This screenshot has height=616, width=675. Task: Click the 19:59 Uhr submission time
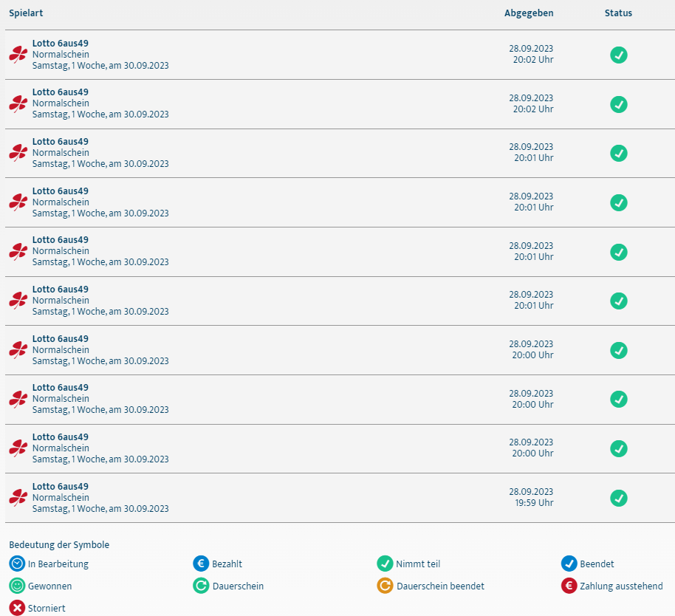click(x=534, y=503)
